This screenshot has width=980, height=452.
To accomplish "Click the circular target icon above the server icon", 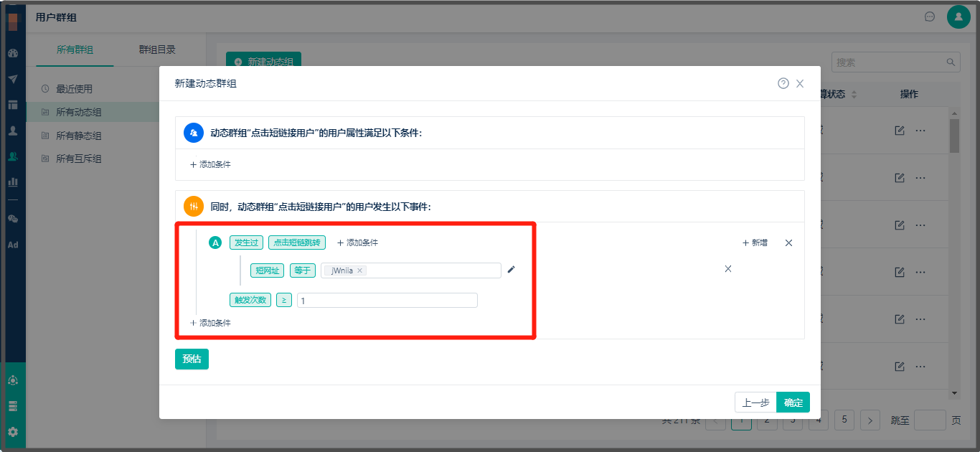I will pyautogui.click(x=12, y=380).
